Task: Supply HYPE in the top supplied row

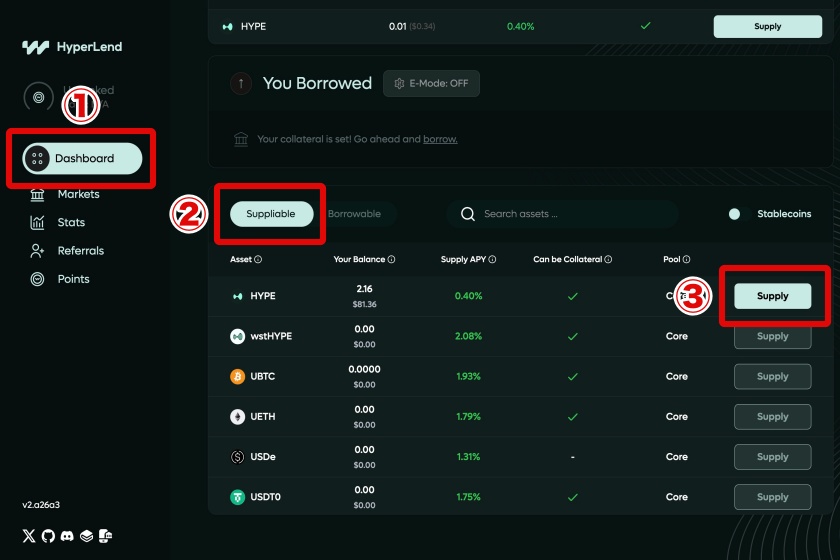Action: (x=768, y=26)
